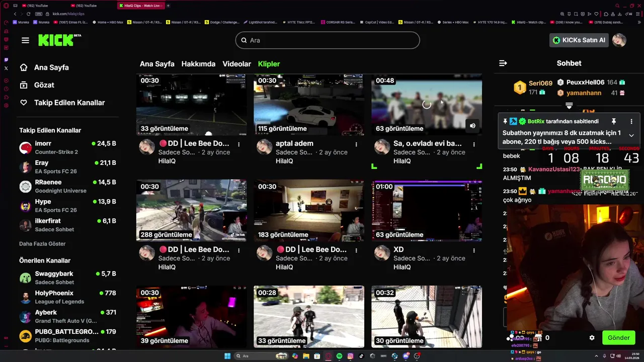Open yamanhann in chat leaderboard

coord(584,93)
